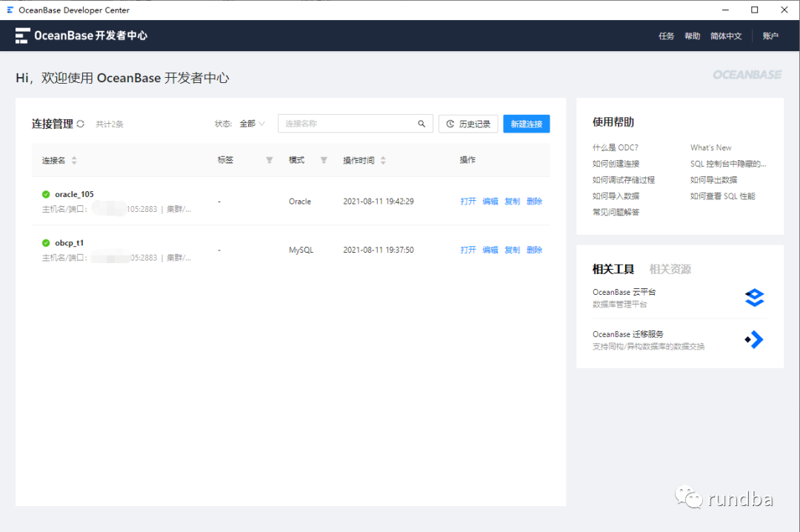
Task: Click the refresh icon beside 连接管理
Action: (81, 124)
